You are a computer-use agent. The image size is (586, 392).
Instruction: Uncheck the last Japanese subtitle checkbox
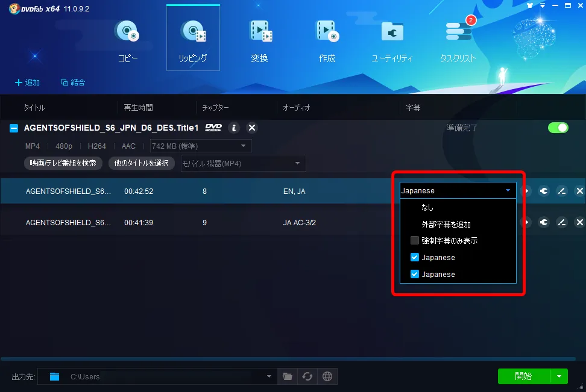[x=414, y=274]
